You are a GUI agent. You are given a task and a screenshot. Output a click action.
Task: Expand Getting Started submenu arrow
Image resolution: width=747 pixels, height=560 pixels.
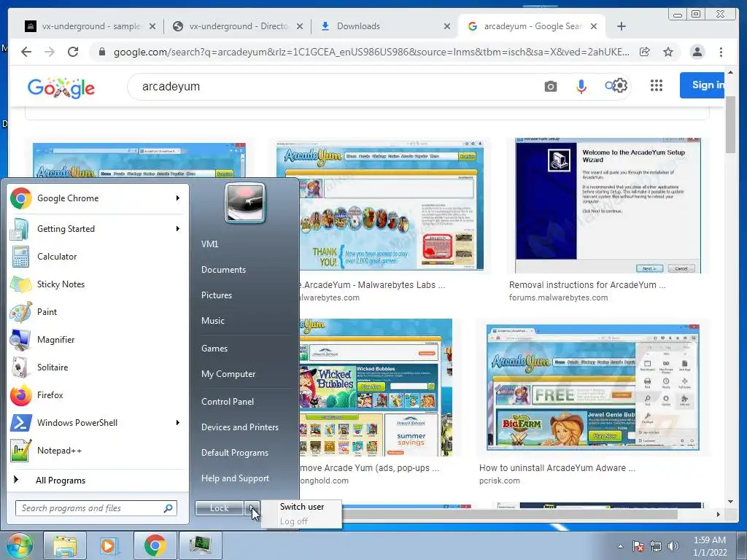(x=178, y=228)
